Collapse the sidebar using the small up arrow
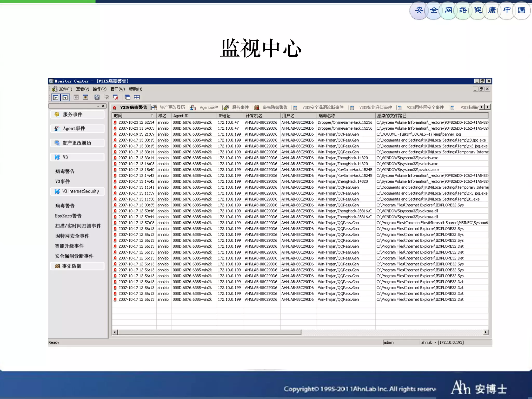Screen dimensions: 532x399 (98, 106)
